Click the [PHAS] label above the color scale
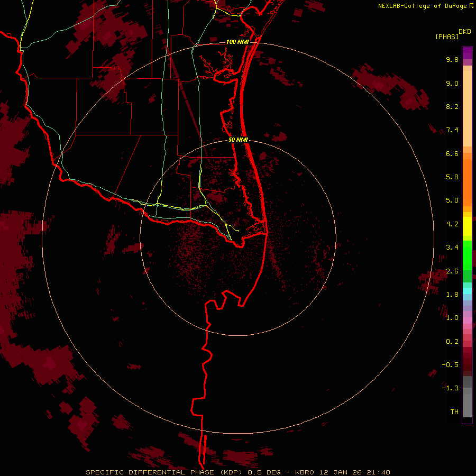Image resolution: width=476 pixels, height=476 pixels. [447, 37]
